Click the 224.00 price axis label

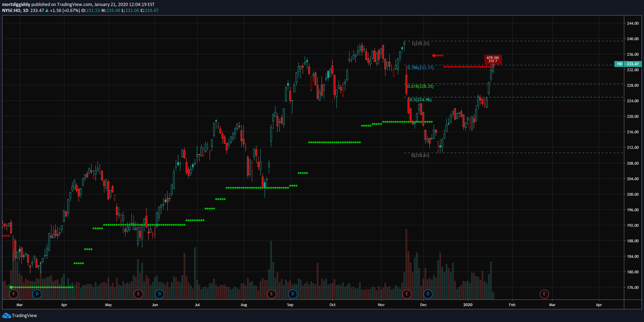(633, 101)
